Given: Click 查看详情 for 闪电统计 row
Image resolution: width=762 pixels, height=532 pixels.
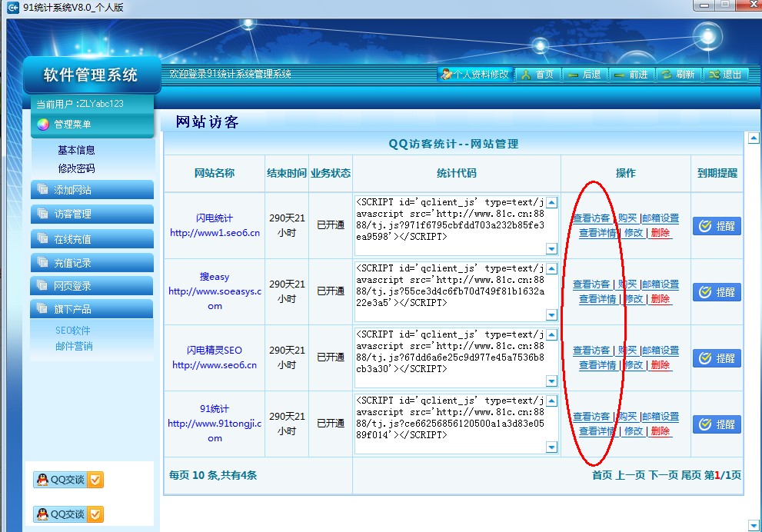Looking at the screenshot, I should [597, 233].
